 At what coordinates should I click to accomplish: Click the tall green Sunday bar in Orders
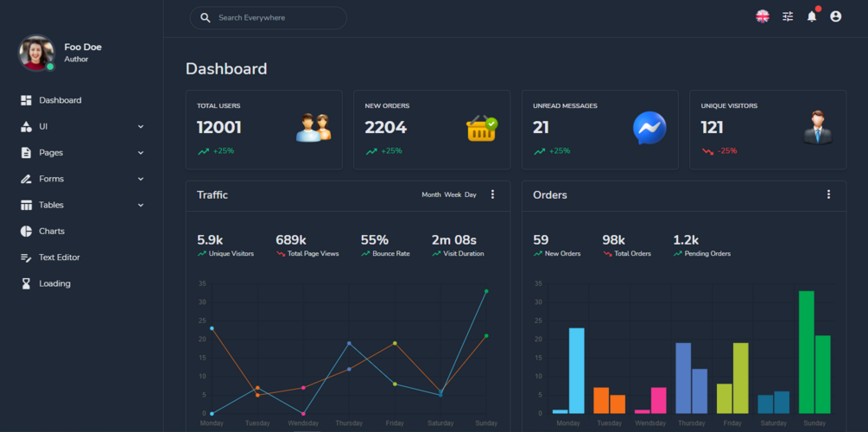coord(806,352)
